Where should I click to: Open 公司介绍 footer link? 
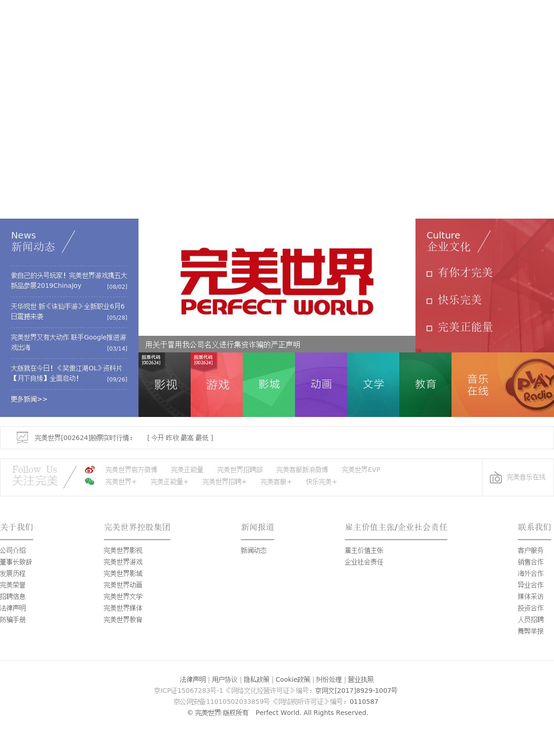click(x=13, y=550)
